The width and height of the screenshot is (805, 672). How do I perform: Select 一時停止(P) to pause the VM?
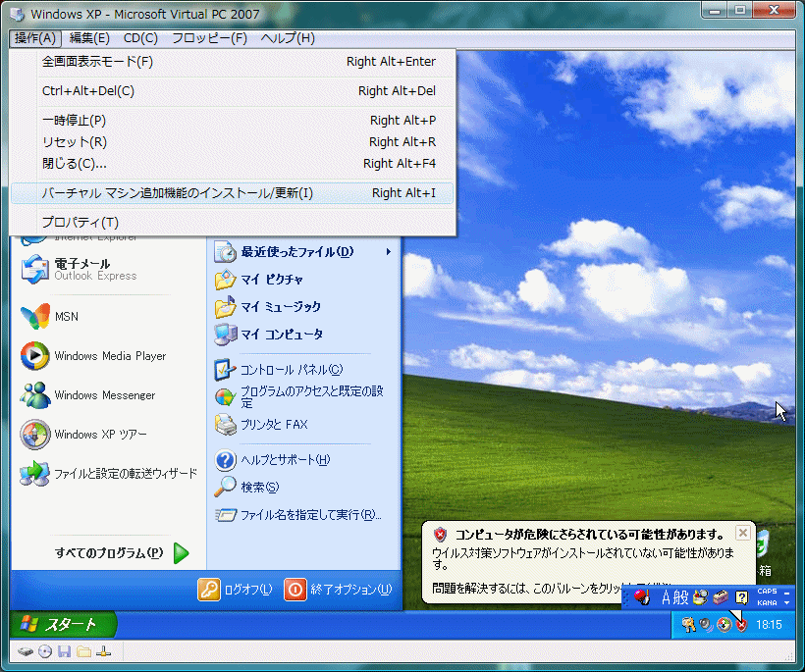coord(232,120)
